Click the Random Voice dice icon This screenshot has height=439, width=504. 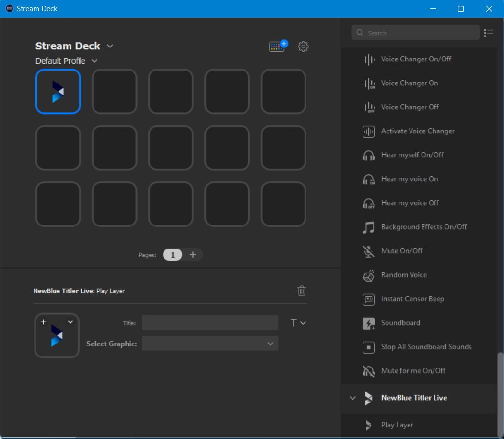368,275
